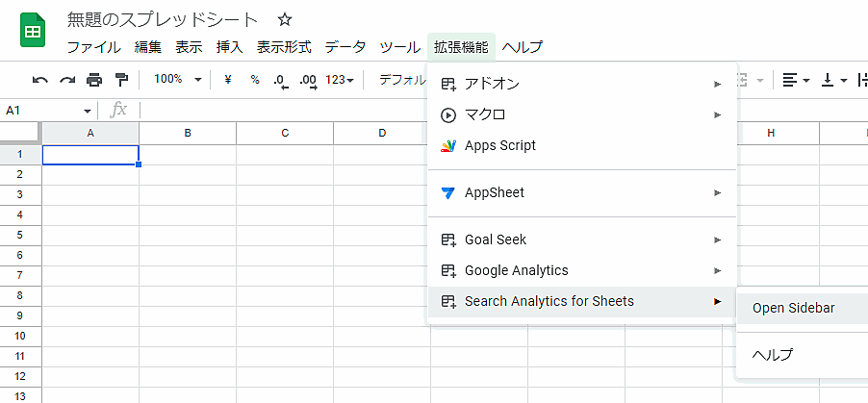Open the horizontal align dropdown
The image size is (868, 403).
pos(795,80)
